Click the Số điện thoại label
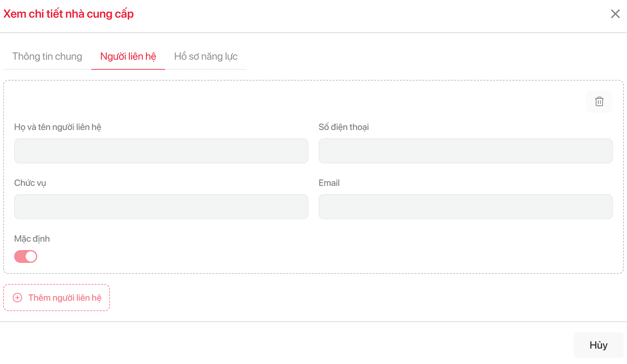This screenshot has height=364, width=627. (343, 127)
